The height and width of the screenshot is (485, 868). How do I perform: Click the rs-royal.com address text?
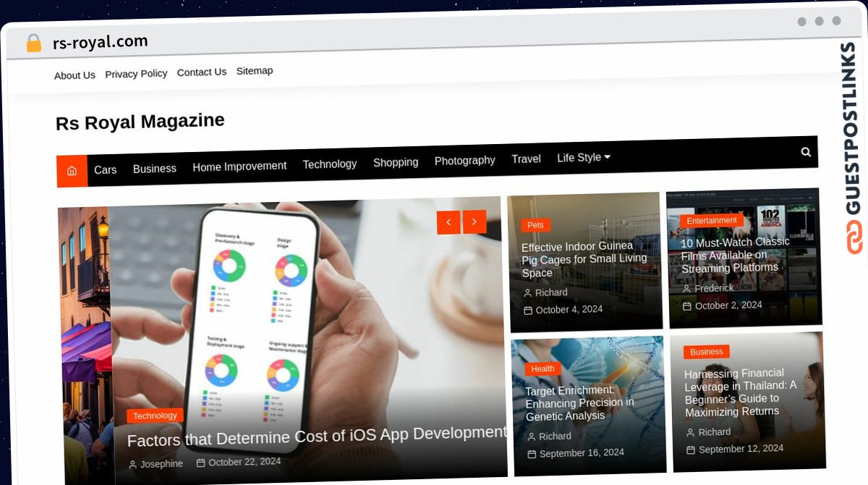[101, 42]
